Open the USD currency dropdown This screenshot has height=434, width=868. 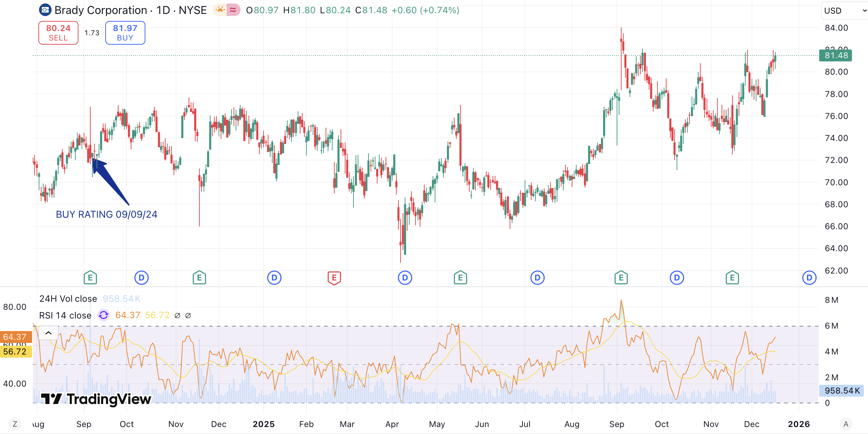[x=844, y=10]
